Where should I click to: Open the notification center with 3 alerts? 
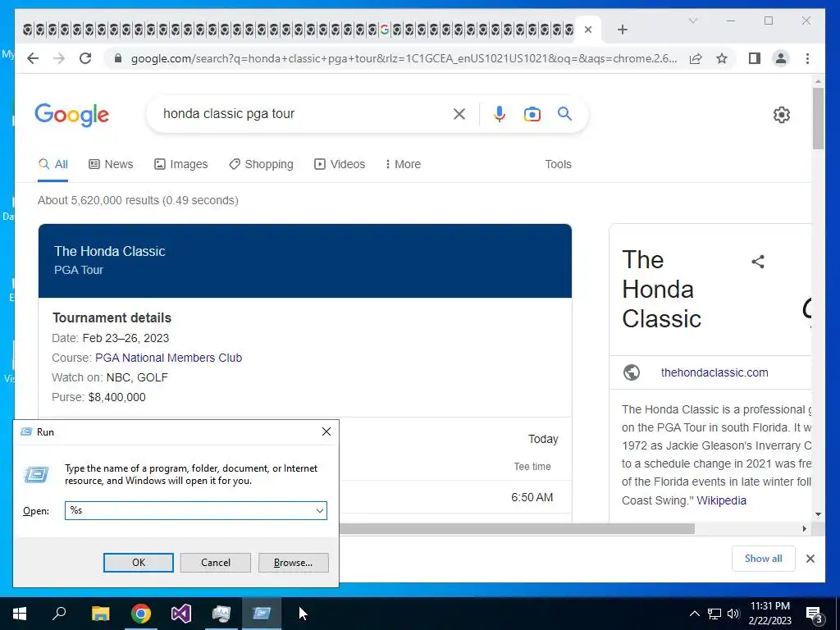click(x=814, y=614)
